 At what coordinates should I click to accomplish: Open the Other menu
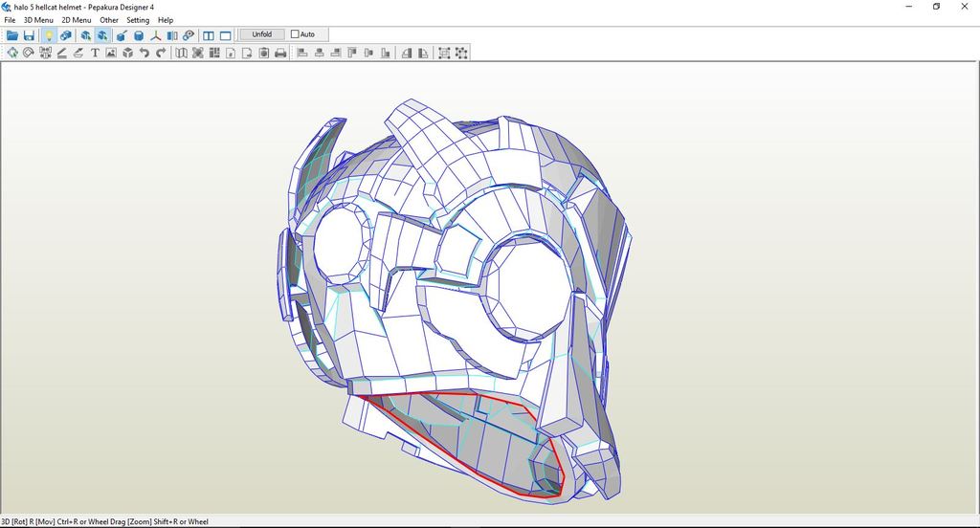(x=109, y=20)
